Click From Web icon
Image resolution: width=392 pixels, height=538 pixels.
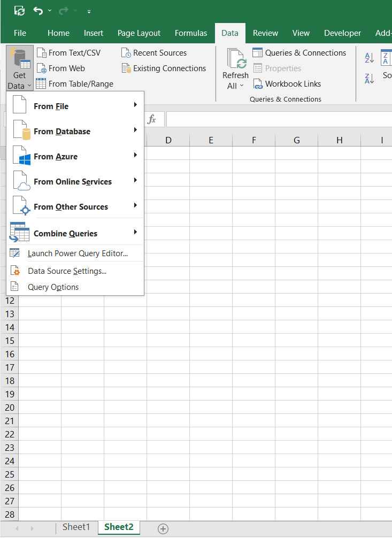coord(42,68)
